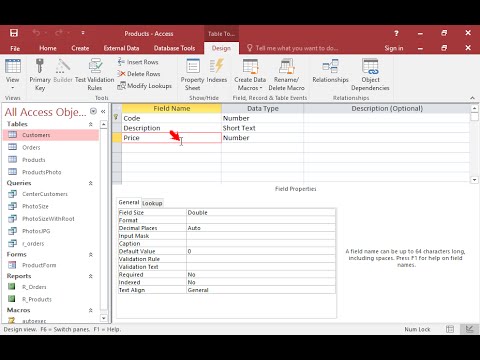Click the Sign in link
The width and height of the screenshot is (480, 360).
pos(394,48)
